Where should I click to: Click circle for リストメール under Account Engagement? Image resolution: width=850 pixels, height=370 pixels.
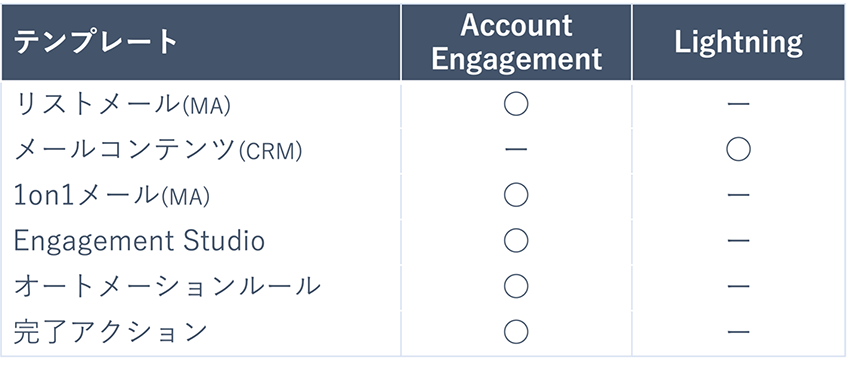tap(516, 104)
